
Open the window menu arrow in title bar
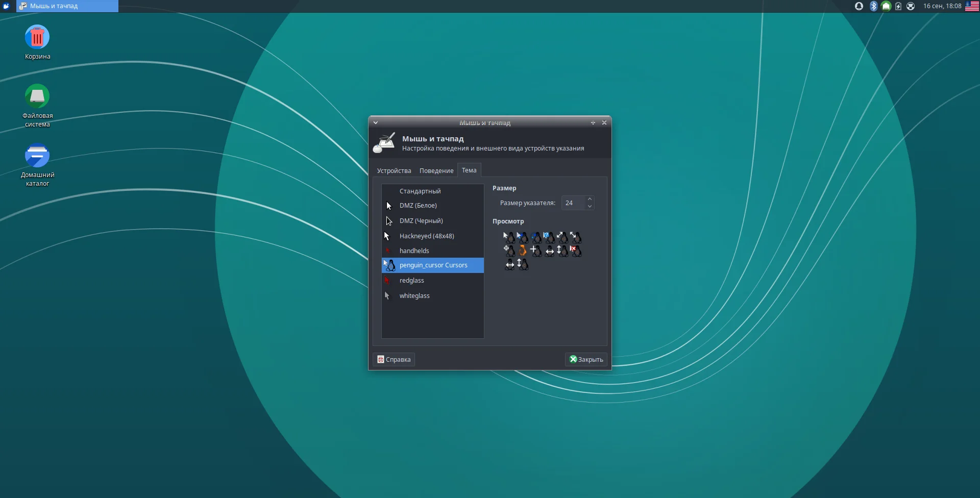tap(376, 122)
